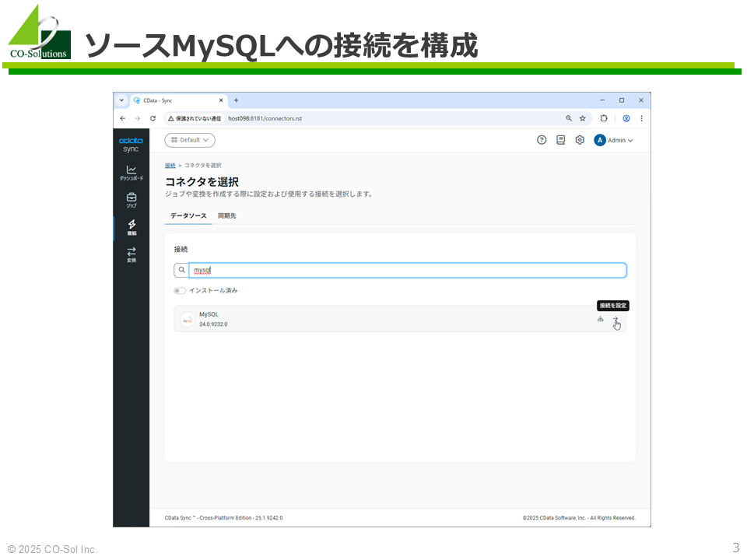747x560 pixels.
Task: Click the browser zoom magnifier icon
Action: 569,118
